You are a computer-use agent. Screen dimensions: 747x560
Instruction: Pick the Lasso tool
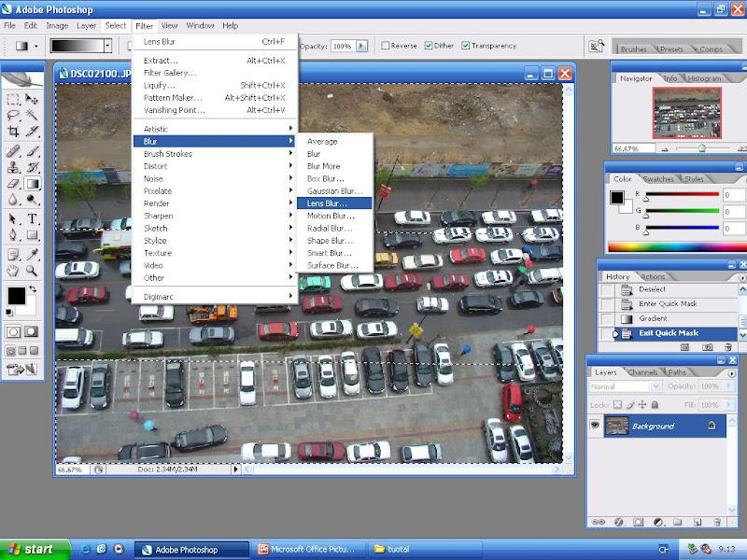13,115
